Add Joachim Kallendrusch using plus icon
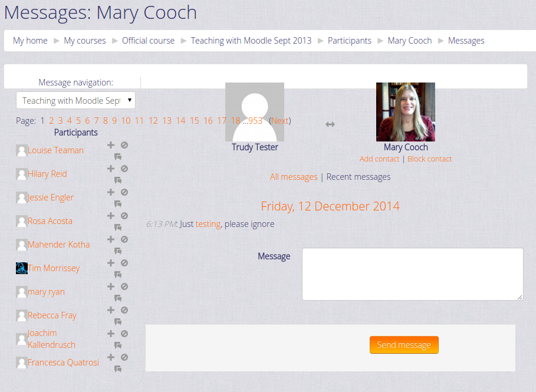 pyautogui.click(x=111, y=334)
